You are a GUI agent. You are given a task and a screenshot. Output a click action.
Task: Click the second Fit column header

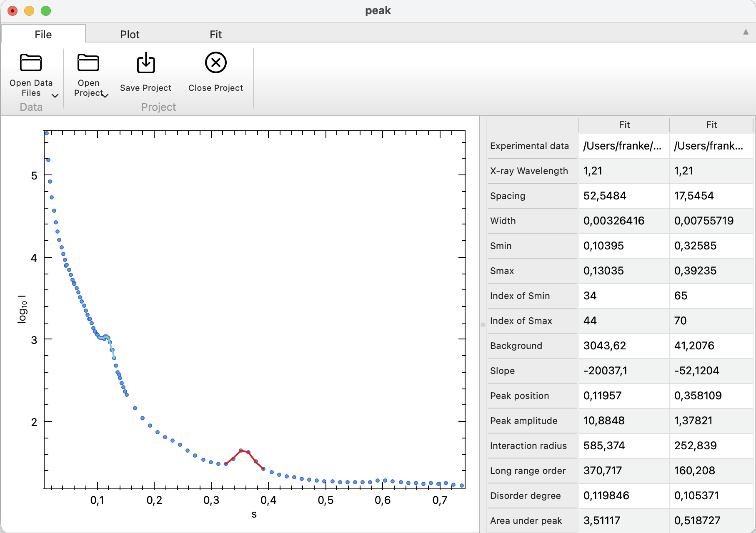(x=711, y=125)
